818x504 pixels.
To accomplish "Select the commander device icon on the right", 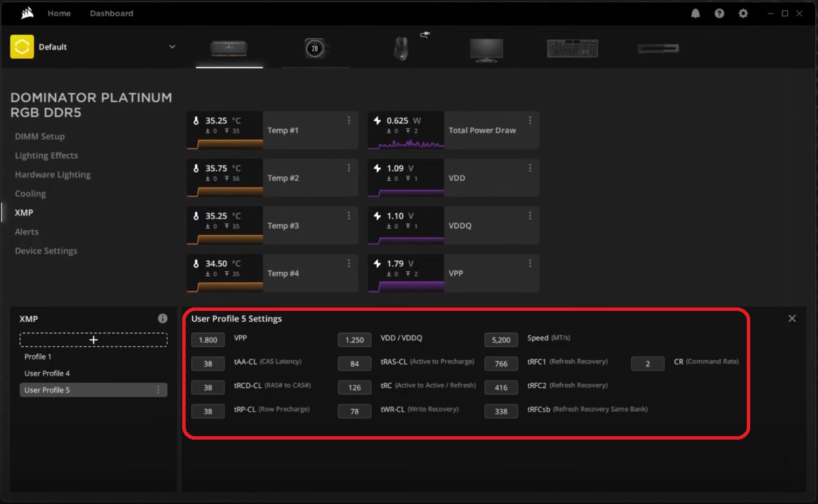I will coord(658,47).
